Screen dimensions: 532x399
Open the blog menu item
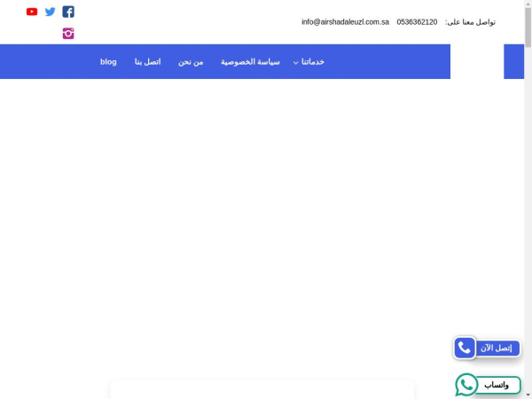108,62
